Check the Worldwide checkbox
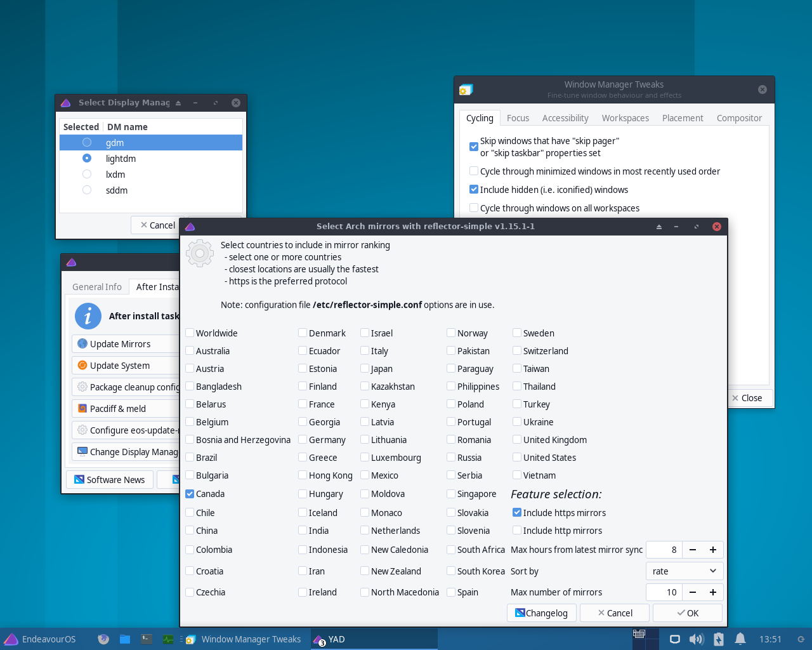The width and height of the screenshot is (812, 650). click(190, 333)
